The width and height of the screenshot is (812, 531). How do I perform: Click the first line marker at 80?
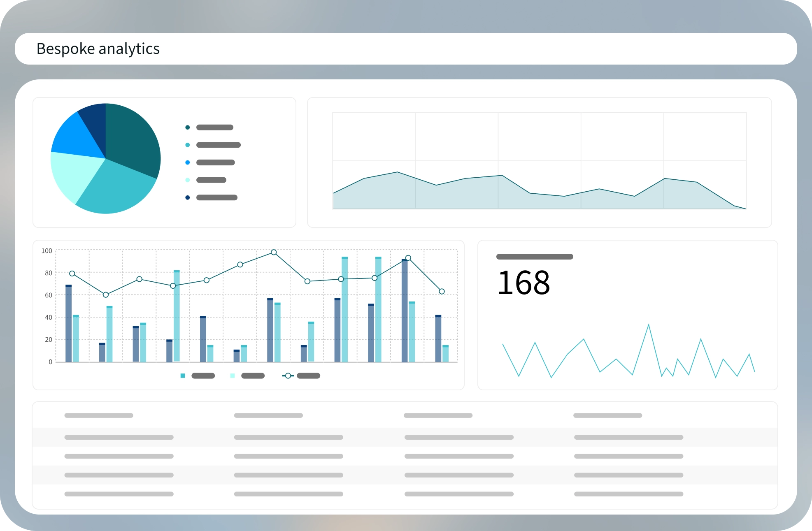[72, 274]
